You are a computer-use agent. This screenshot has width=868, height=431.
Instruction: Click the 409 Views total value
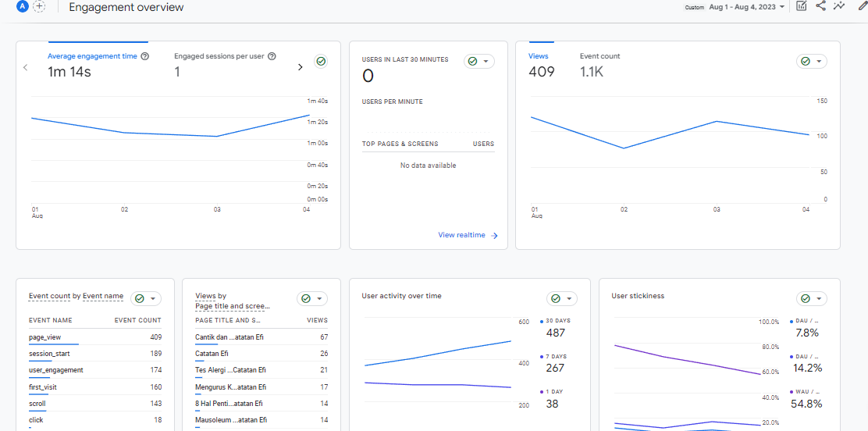pyautogui.click(x=542, y=72)
